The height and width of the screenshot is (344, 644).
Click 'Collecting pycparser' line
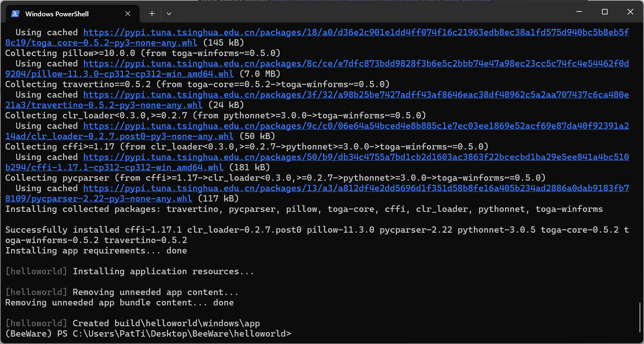pos(276,178)
